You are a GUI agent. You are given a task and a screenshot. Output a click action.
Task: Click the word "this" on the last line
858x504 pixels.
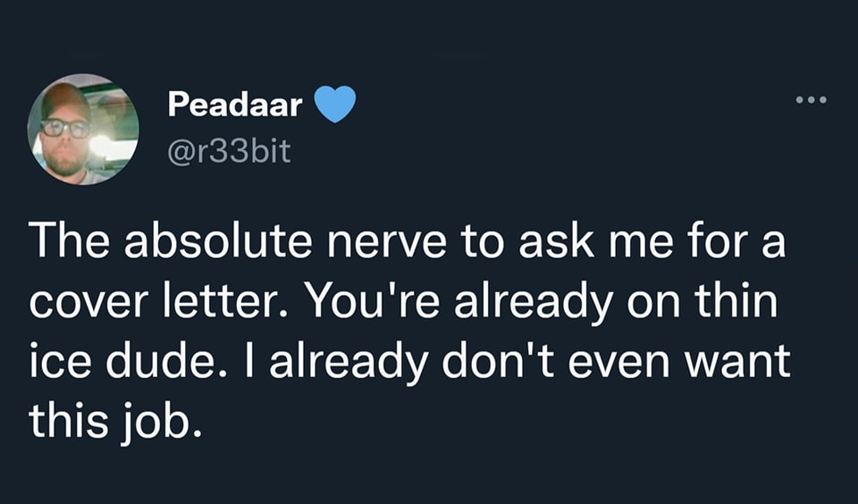67,420
